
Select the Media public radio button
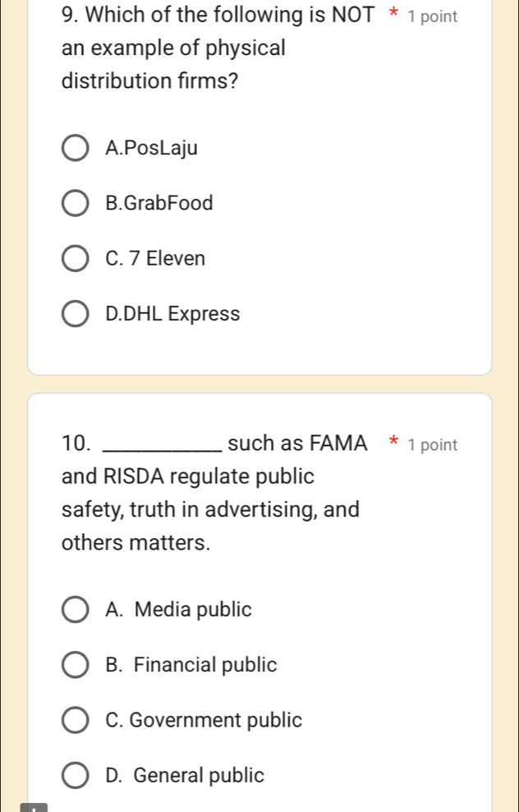[x=76, y=611]
